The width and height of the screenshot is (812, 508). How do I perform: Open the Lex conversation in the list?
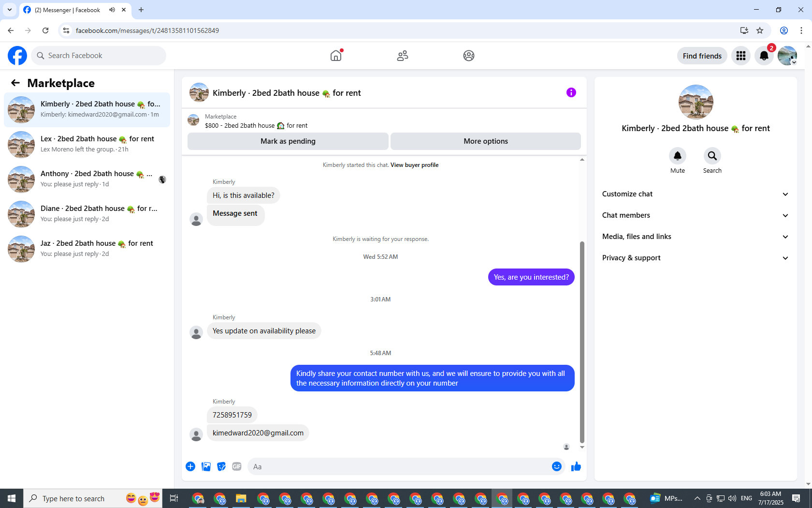click(87, 145)
